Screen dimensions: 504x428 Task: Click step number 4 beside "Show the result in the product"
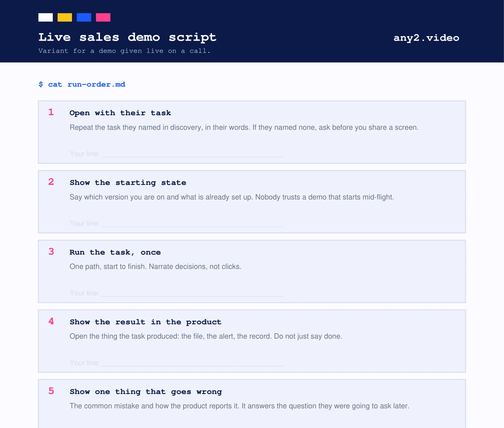[x=51, y=321]
